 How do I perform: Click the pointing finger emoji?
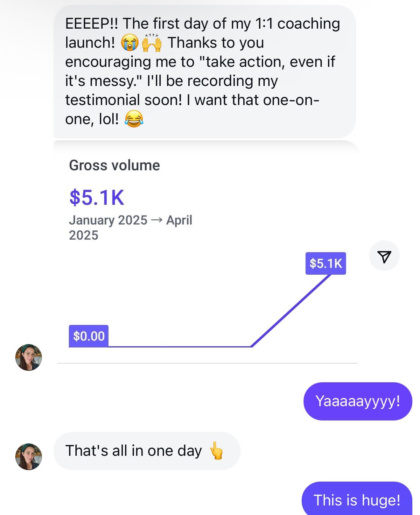216,451
